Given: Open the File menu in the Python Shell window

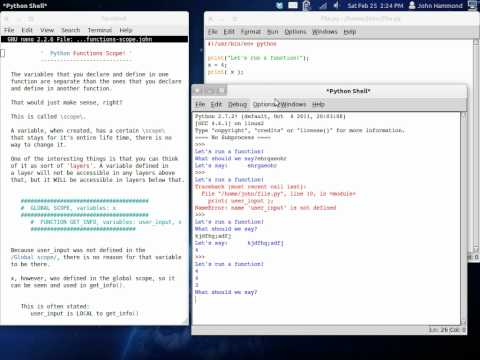Looking at the screenshot, I should pos(200,104).
